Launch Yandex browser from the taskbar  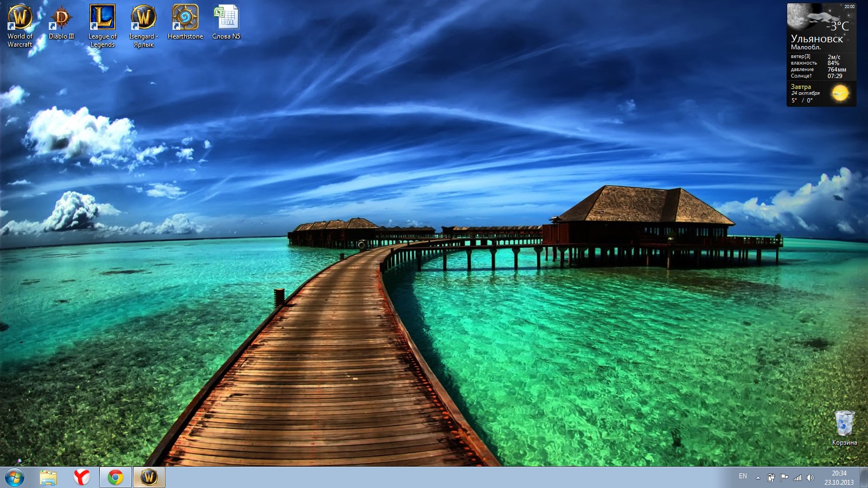pos(82,478)
